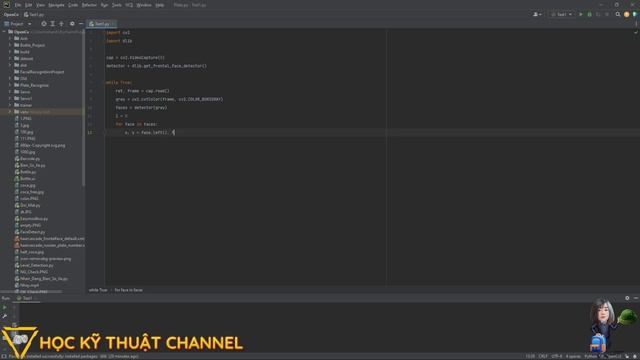
Task: Open the File menu
Action: (x=18, y=5)
